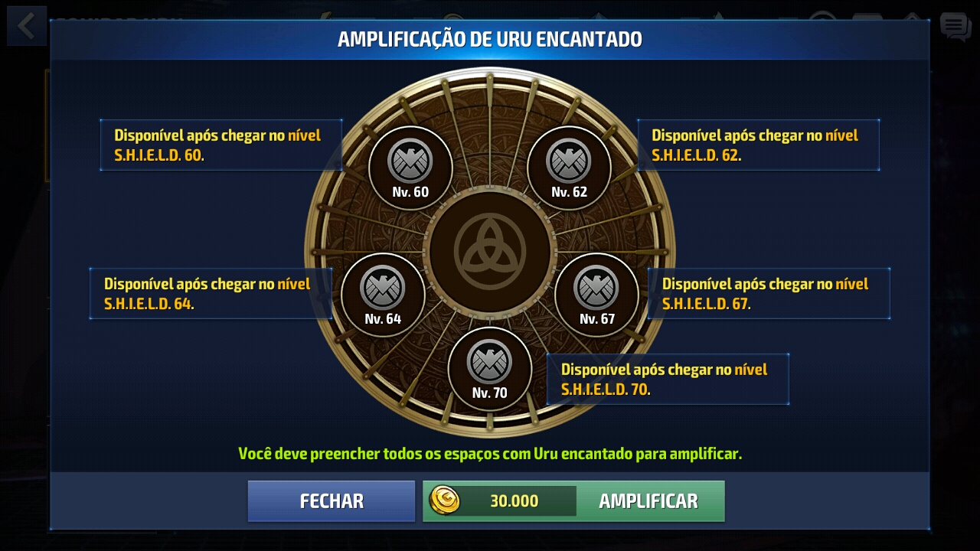The image size is (980, 551).
Task: Tap the S.H.I.E.L.D. 70 requirement tooltip
Action: point(668,380)
